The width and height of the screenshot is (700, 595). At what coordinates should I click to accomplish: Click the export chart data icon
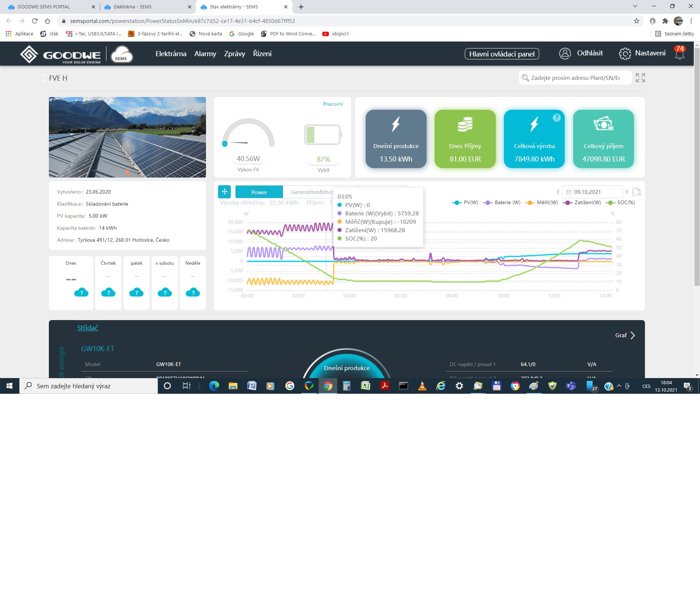click(x=637, y=192)
